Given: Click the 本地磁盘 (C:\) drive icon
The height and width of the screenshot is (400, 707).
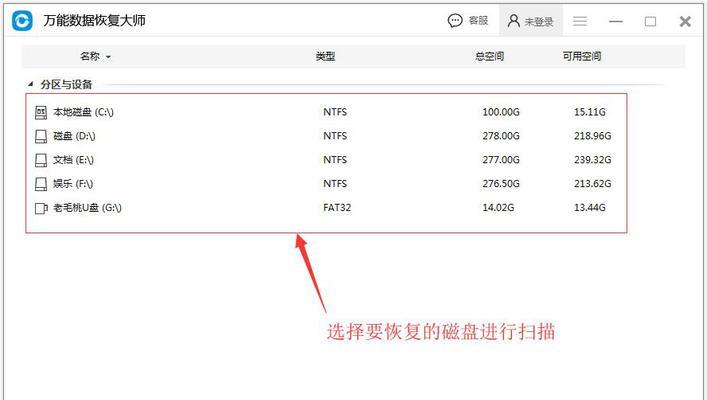Looking at the screenshot, I should pos(41,112).
